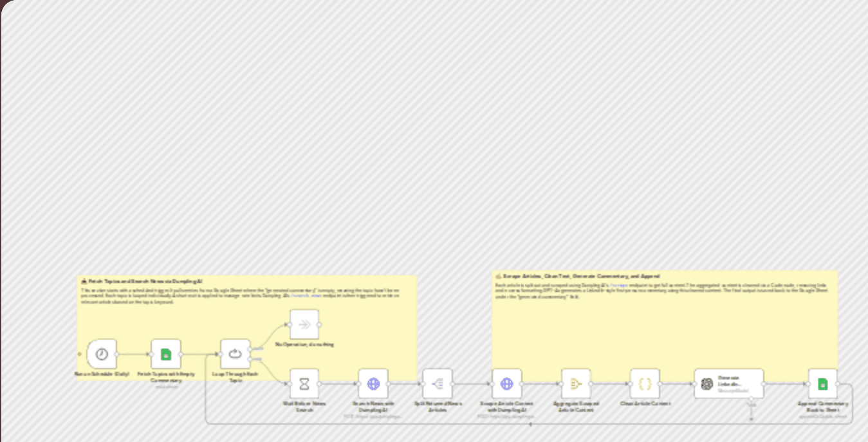
Task: Click the Fetch Topics and Search News sticky note title
Action: 142,281
